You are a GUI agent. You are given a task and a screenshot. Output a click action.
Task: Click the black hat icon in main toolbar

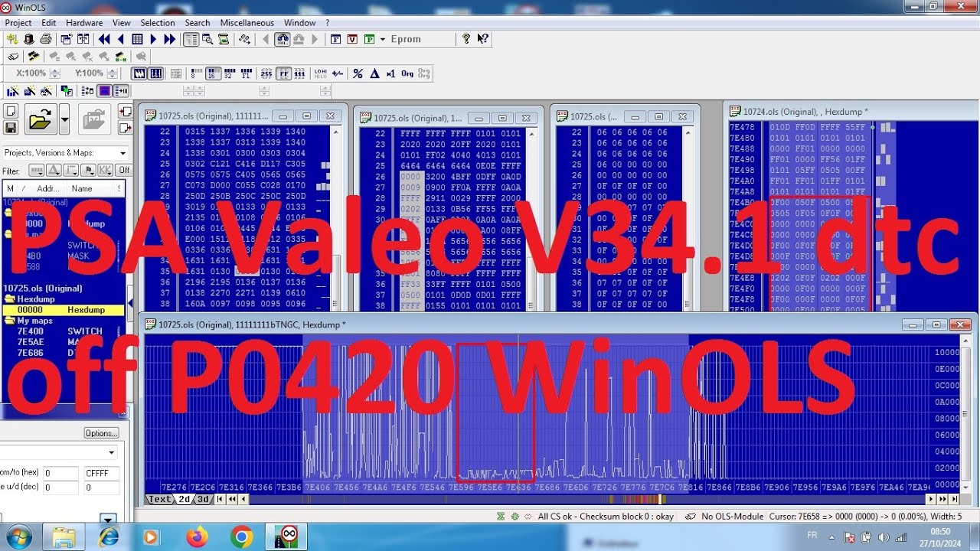(28, 39)
